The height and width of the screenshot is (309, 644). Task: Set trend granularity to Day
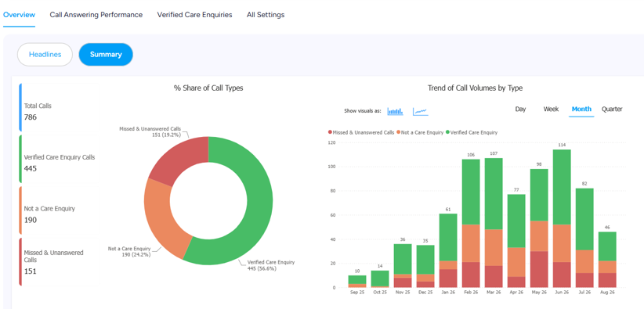pos(520,110)
